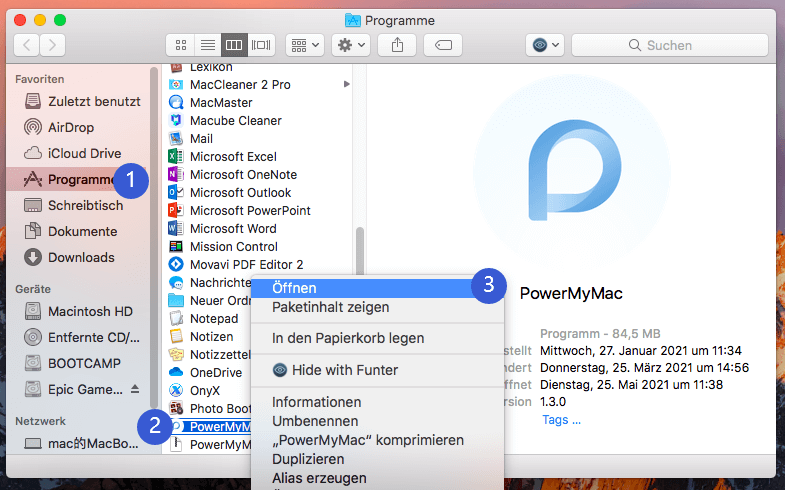This screenshot has height=490, width=785.
Task: Click the Suchen search field
Action: click(x=670, y=46)
